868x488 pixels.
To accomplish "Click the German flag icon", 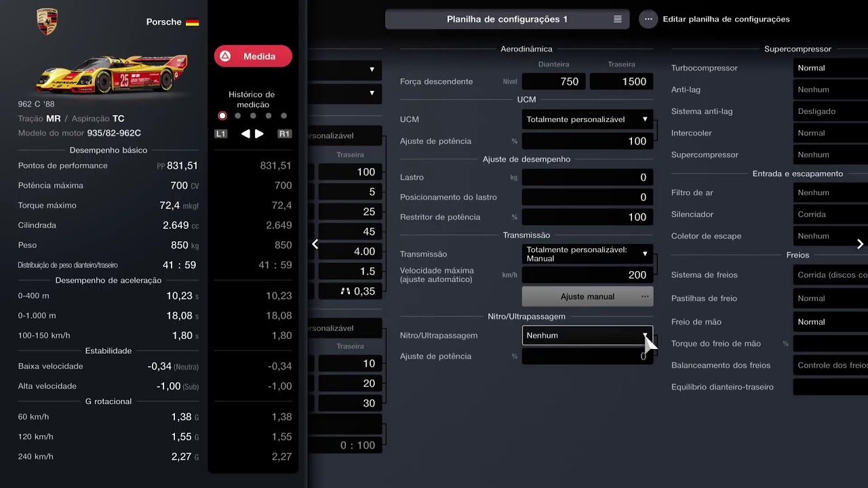I will [193, 22].
